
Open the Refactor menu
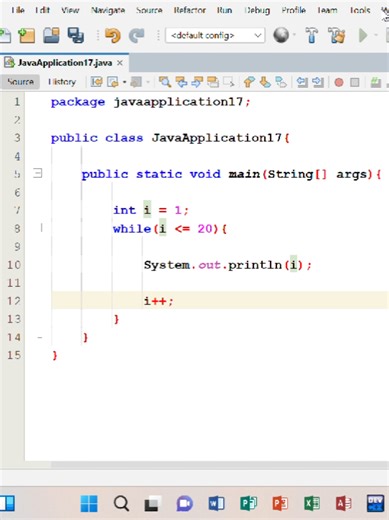[x=189, y=10]
